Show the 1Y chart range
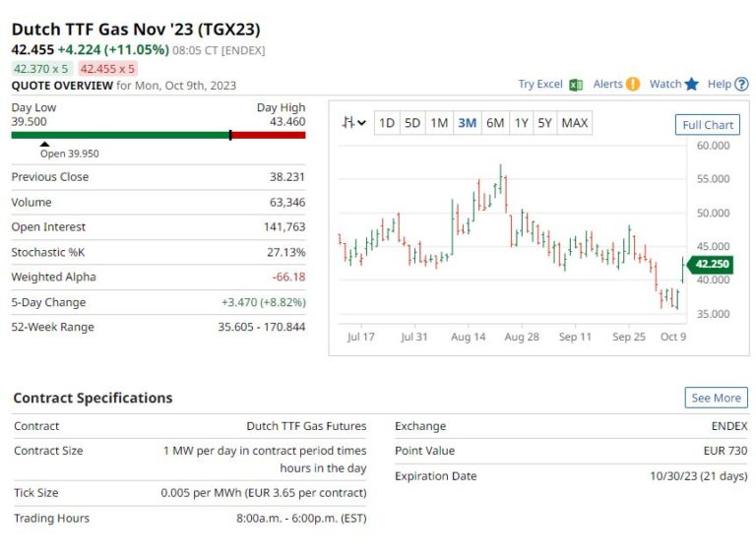Image resolution: width=756 pixels, height=559 pixels. pyautogui.click(x=522, y=123)
